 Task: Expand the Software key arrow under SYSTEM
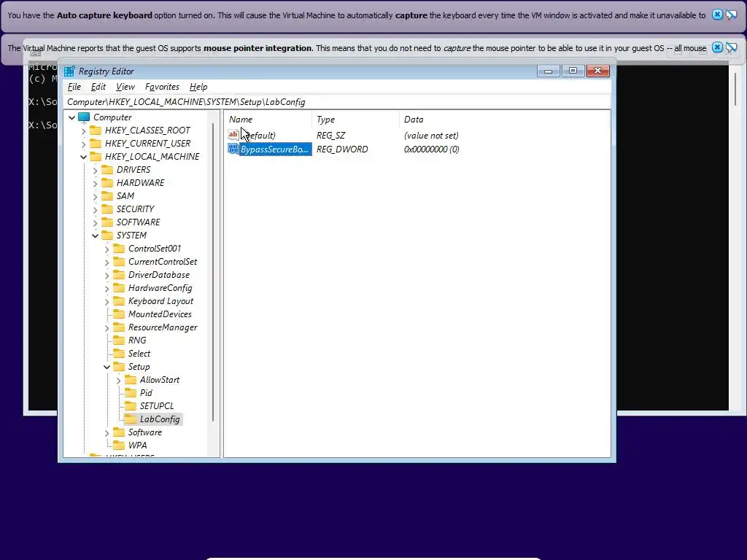point(107,432)
